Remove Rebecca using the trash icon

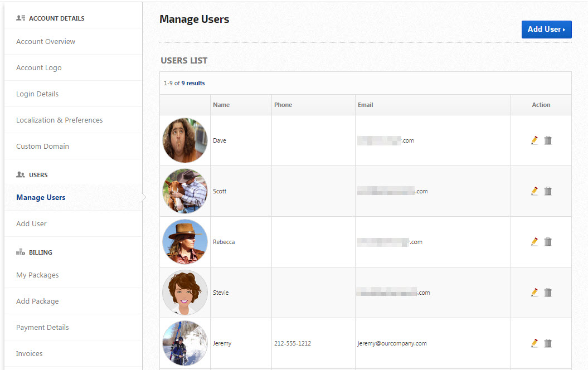(548, 242)
